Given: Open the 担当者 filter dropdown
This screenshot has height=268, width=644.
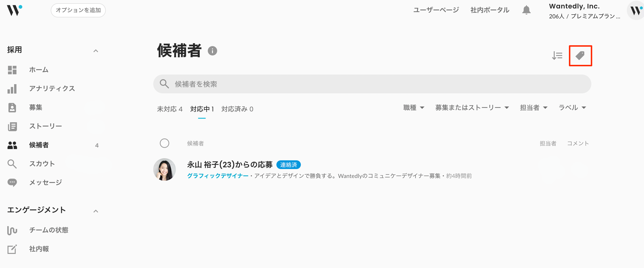Looking at the screenshot, I should coord(534,108).
